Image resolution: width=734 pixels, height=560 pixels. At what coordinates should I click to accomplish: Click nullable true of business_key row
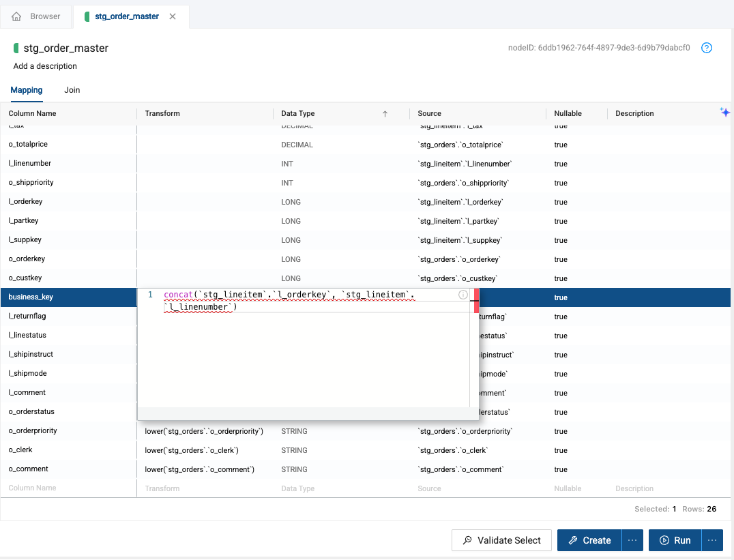(561, 297)
